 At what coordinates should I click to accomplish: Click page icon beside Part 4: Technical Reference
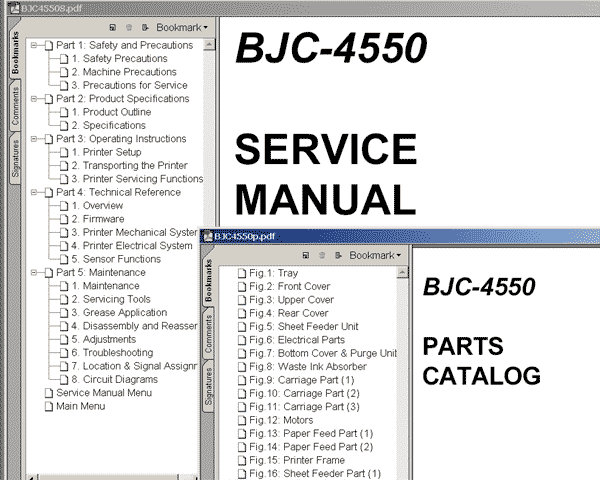pyautogui.click(x=49, y=193)
